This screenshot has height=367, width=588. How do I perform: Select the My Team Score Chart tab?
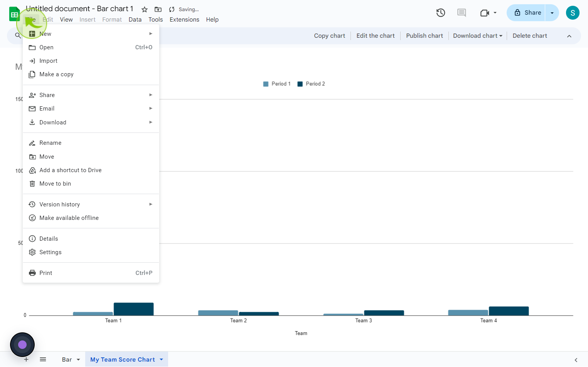point(123,360)
